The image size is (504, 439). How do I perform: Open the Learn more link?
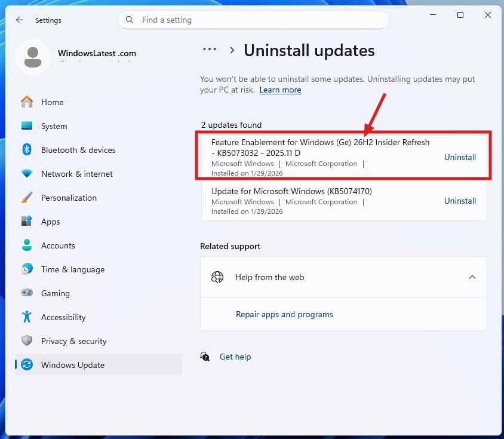pyautogui.click(x=280, y=90)
